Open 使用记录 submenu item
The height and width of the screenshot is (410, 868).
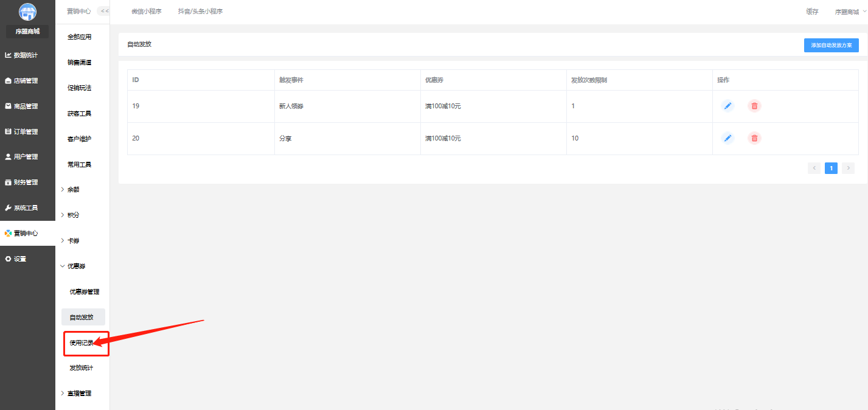click(x=82, y=343)
